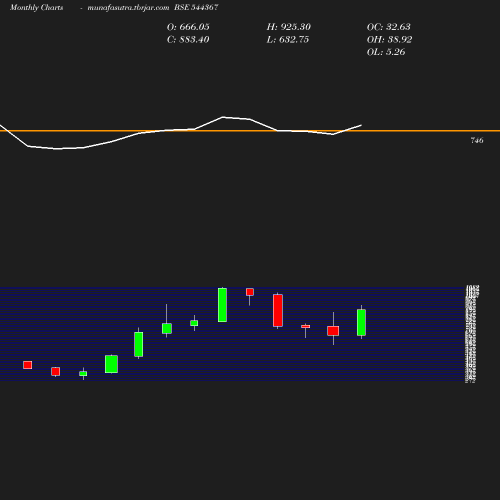Viewport: 500px width, 500px height.
Task: Click the 'BSE 544367' symbol label
Action: (196, 7)
